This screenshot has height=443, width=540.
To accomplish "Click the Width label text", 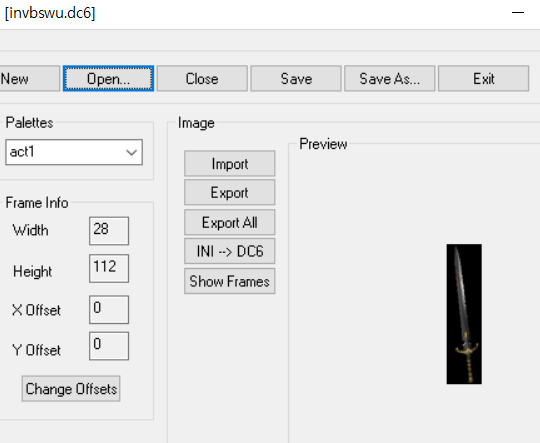I will [x=30, y=230].
